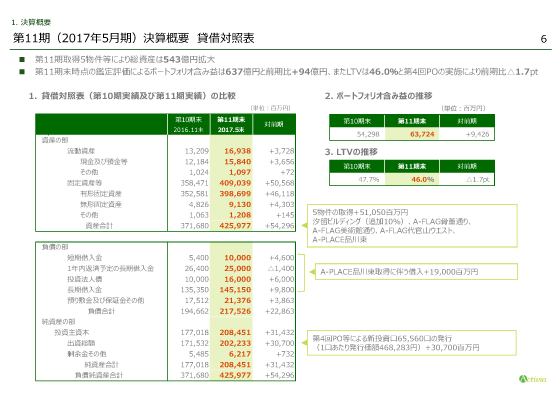Click row label '有形固定資産'
Viewport: 560px width, 396px height.
(x=101, y=194)
